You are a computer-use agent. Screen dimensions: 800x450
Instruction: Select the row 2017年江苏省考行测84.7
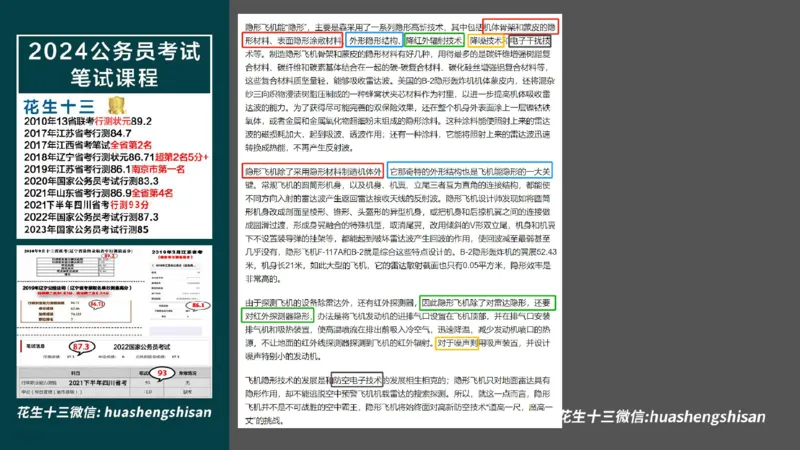click(78, 133)
